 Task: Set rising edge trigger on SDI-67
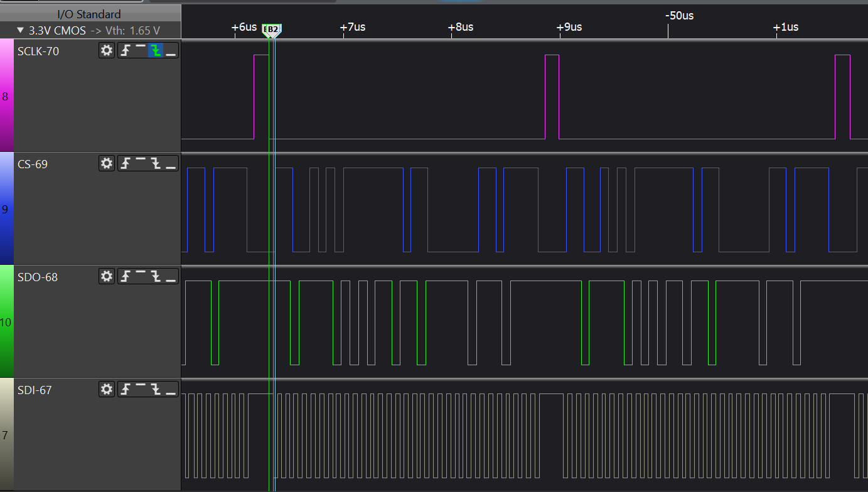point(126,390)
